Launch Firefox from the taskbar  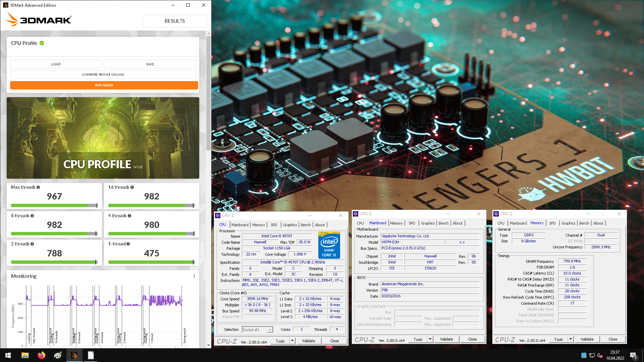coord(41,355)
